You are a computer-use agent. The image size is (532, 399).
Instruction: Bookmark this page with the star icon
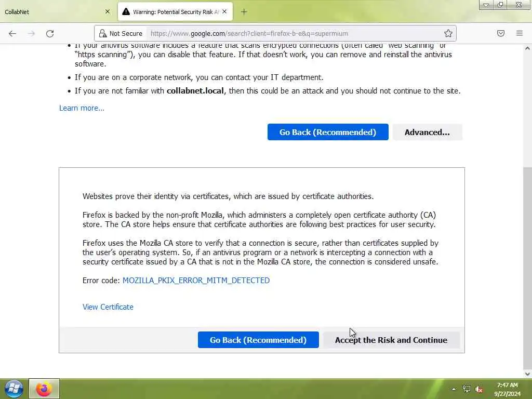coord(448,33)
